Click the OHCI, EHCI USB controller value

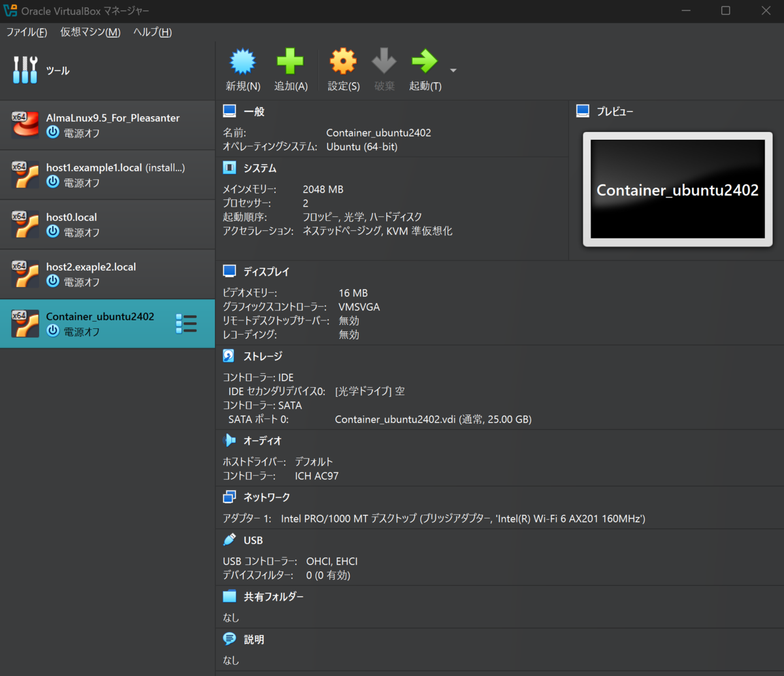click(332, 562)
